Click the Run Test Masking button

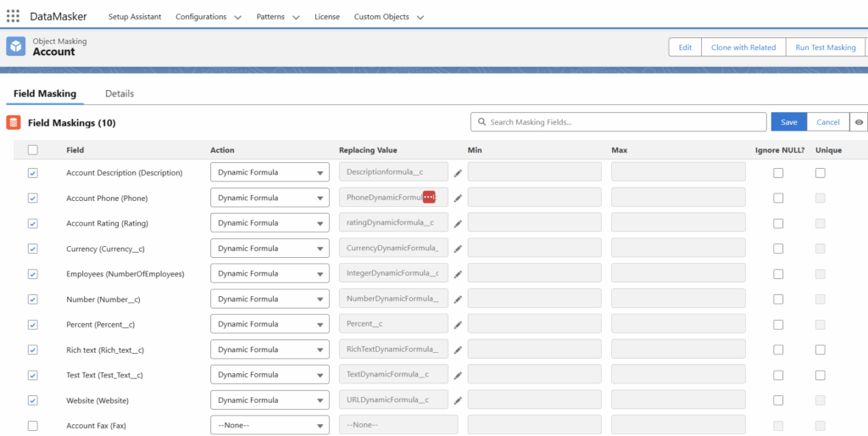click(825, 48)
